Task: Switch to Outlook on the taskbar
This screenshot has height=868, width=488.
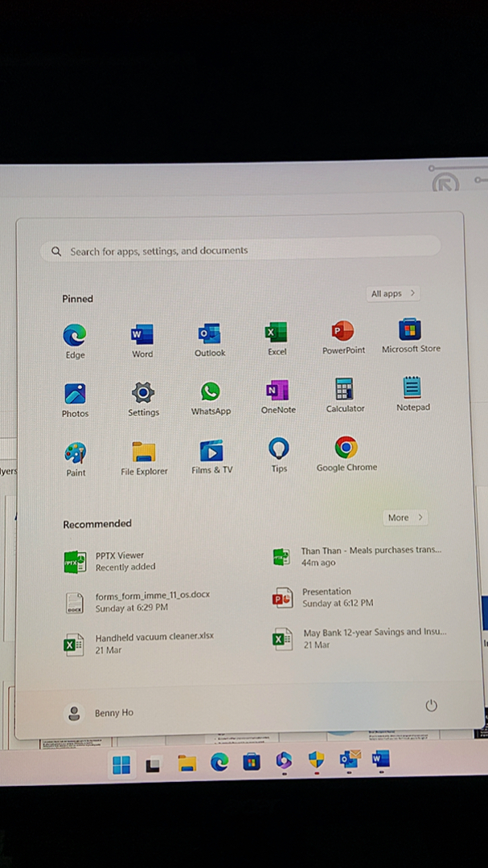Action: (349, 759)
